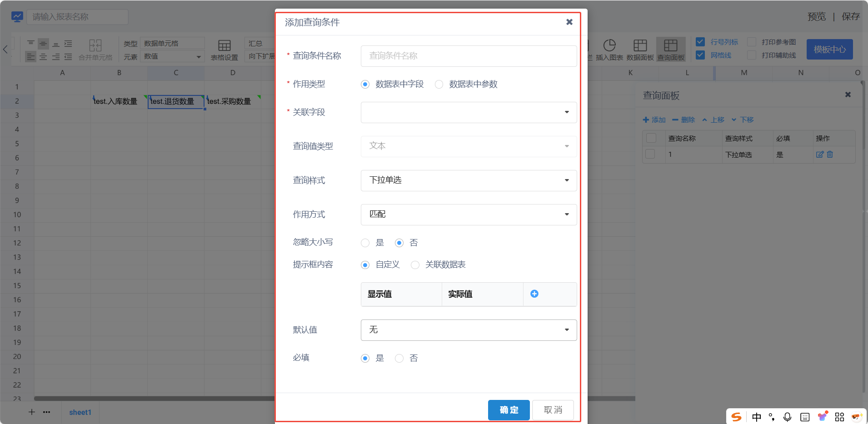This screenshot has width=868, height=424.
Task: Set 忽略大小写 to 是
Action: pyautogui.click(x=365, y=243)
